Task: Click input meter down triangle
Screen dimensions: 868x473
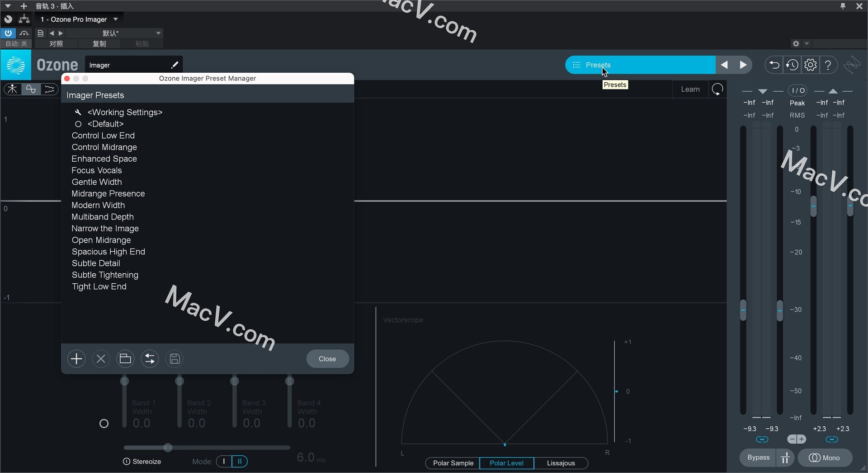Action: (763, 91)
